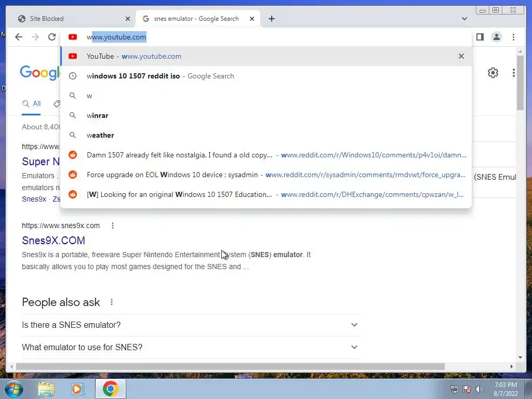Click the horizontal scrollbar thumb

coord(230,366)
